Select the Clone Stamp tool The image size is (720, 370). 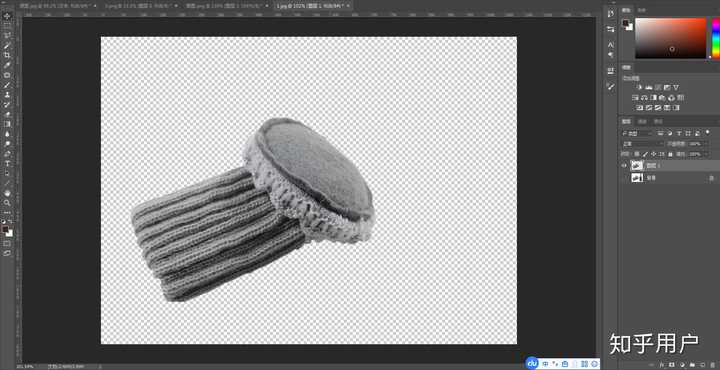(x=7, y=95)
